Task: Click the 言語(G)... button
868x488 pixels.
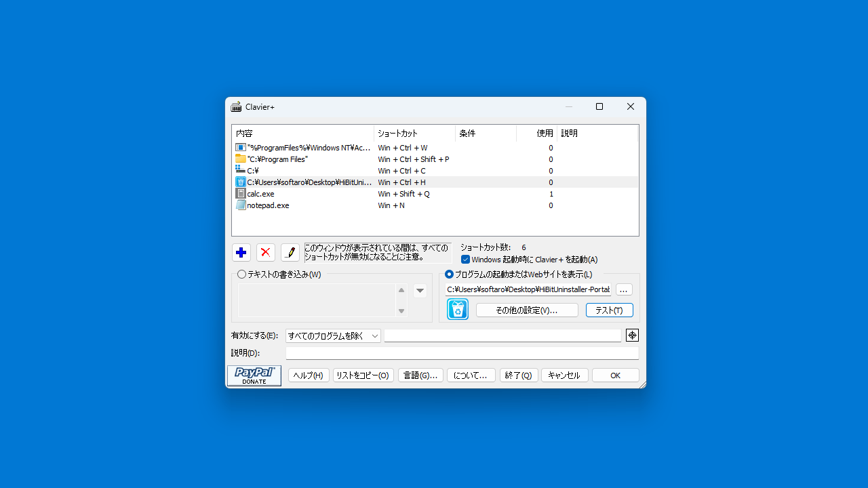Action: (420, 375)
